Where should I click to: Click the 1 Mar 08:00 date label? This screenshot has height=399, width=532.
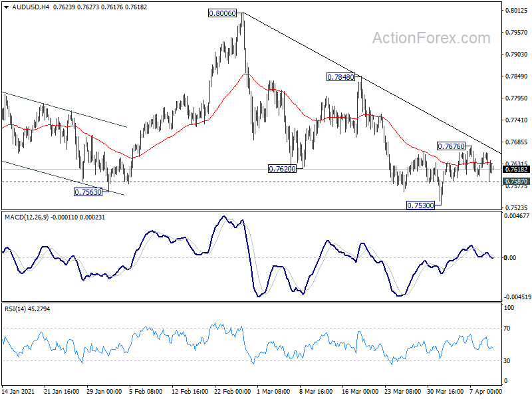(273, 391)
